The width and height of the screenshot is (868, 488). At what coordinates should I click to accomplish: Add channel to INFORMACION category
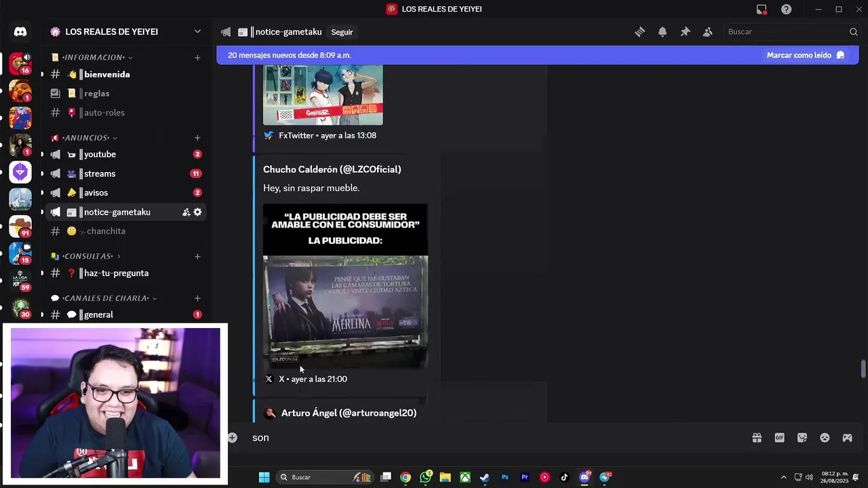pyautogui.click(x=197, y=58)
